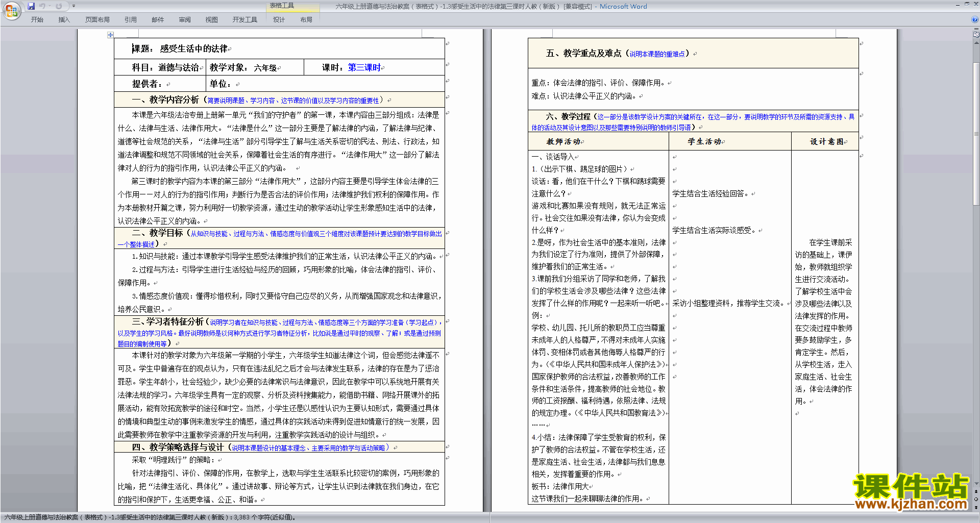
Task: Switch to the 引用 tab
Action: [x=130, y=19]
